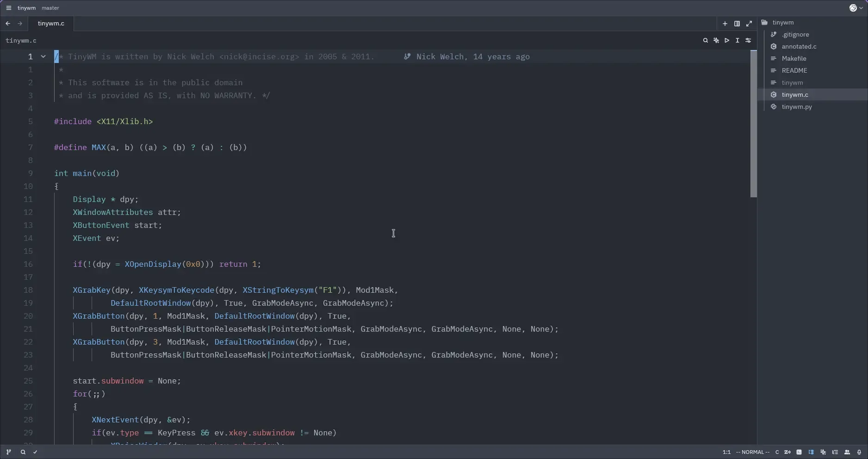Viewport: 868px width, 459px height.
Task: Open README in project panel
Action: pyautogui.click(x=794, y=70)
